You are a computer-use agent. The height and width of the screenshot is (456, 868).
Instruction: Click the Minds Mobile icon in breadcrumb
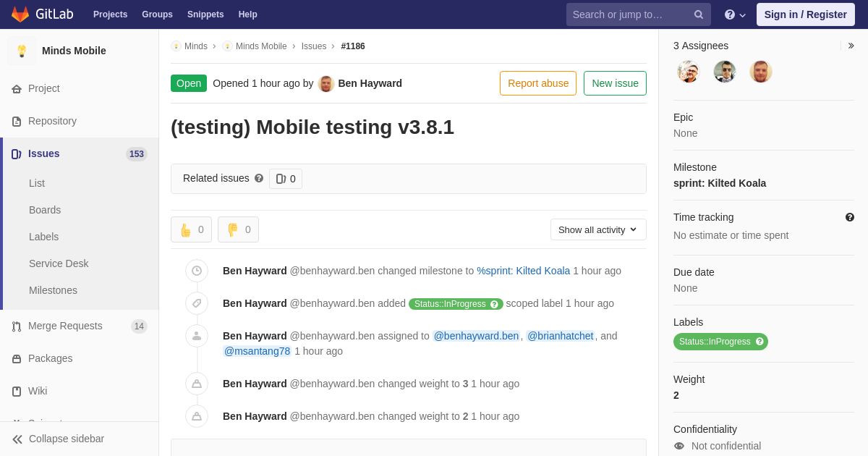(x=227, y=46)
